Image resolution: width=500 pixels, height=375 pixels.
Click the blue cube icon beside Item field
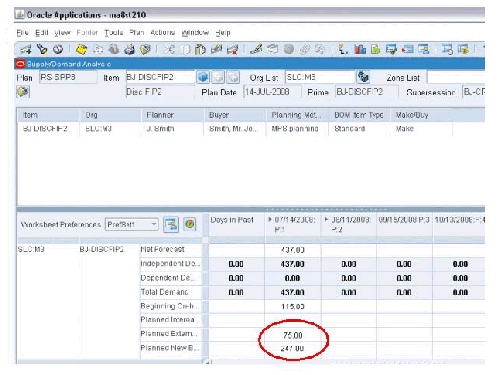coord(203,77)
